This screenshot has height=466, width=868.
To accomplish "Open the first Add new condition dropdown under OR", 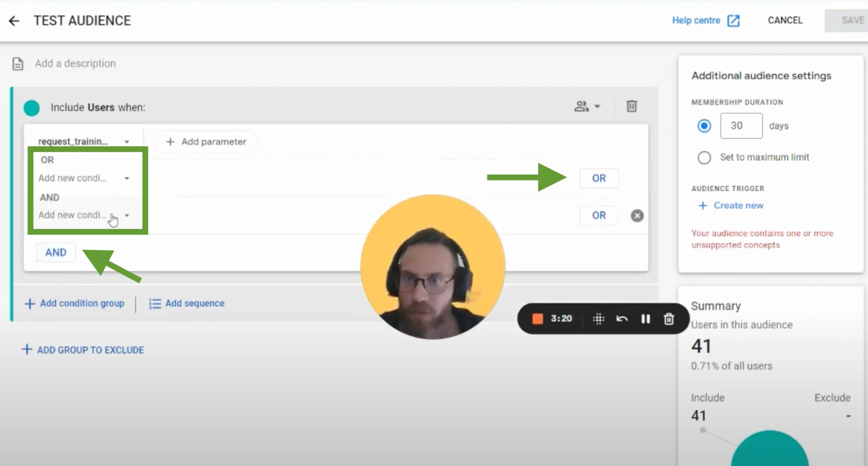I will 83,178.
